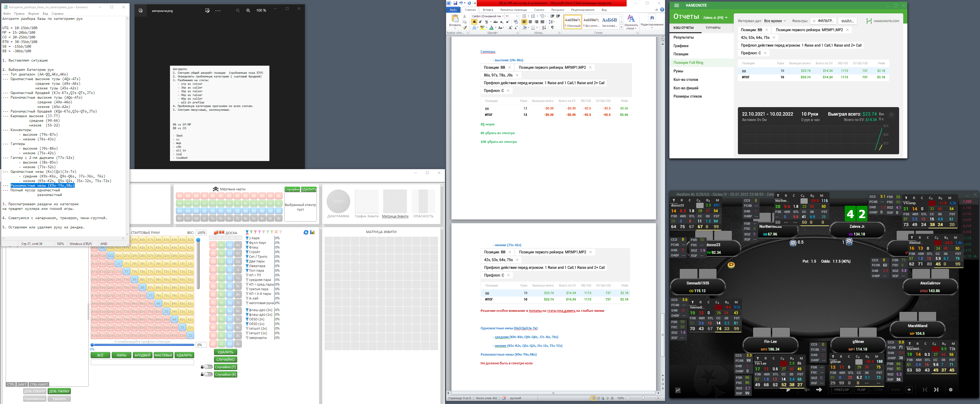Switch to ТУРНИРЫ tab in Hand2Note
Image resolution: width=980 pixels, height=404 pixels.
713,28
